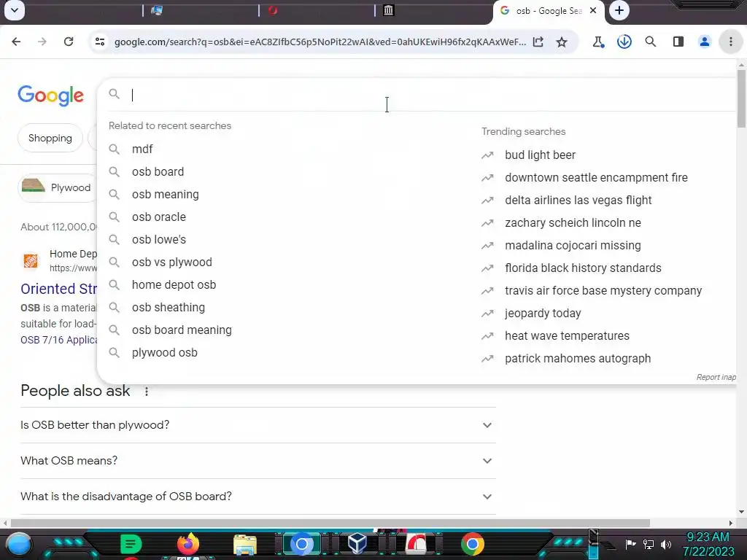This screenshot has height=560, width=747.
Task: Click the horizontal scrollbar thumb
Action: pyautogui.click(x=330, y=523)
